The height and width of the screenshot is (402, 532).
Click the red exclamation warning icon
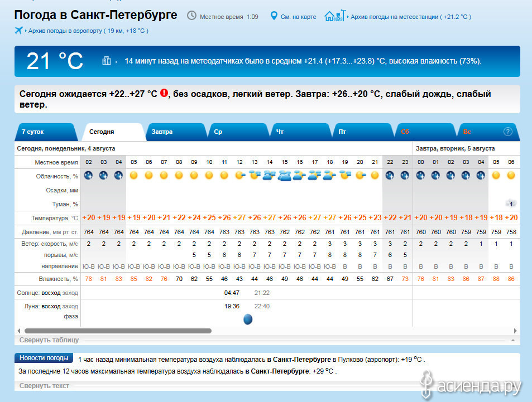click(x=164, y=93)
